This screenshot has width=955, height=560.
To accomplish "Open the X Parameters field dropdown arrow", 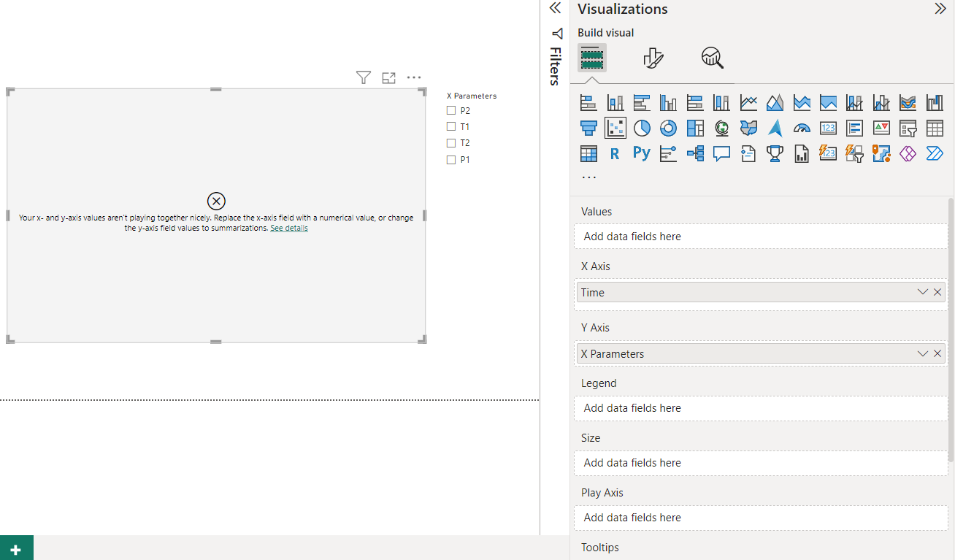I will pyautogui.click(x=923, y=353).
